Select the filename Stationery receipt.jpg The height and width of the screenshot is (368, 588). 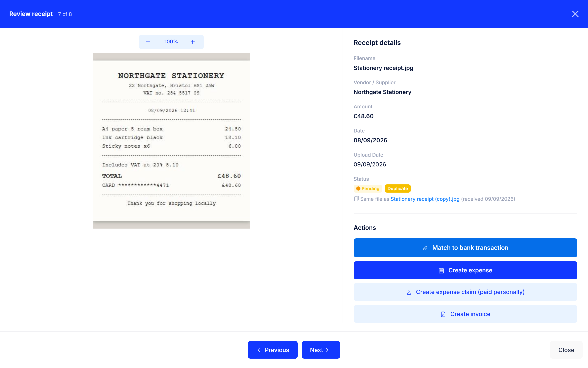click(x=383, y=68)
